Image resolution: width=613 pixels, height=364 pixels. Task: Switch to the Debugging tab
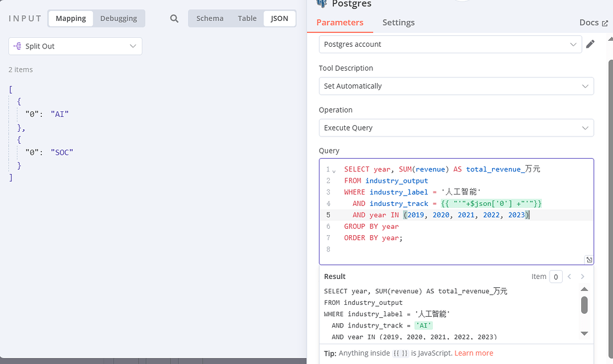(x=119, y=19)
